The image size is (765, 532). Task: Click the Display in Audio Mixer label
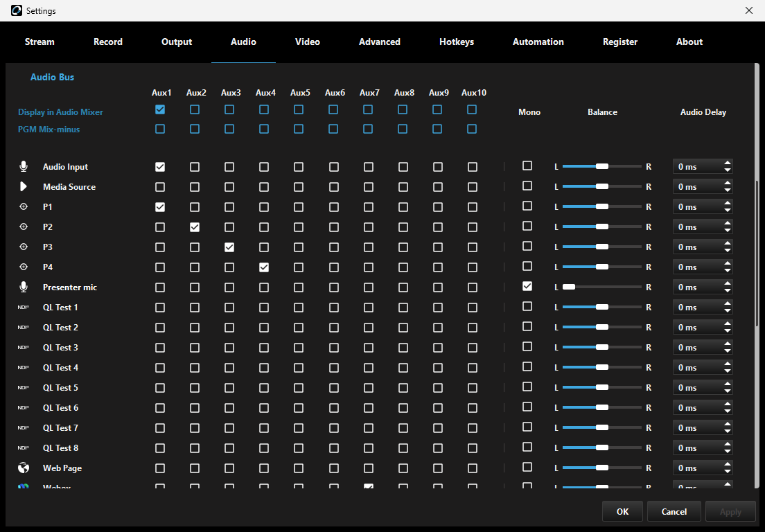click(60, 112)
